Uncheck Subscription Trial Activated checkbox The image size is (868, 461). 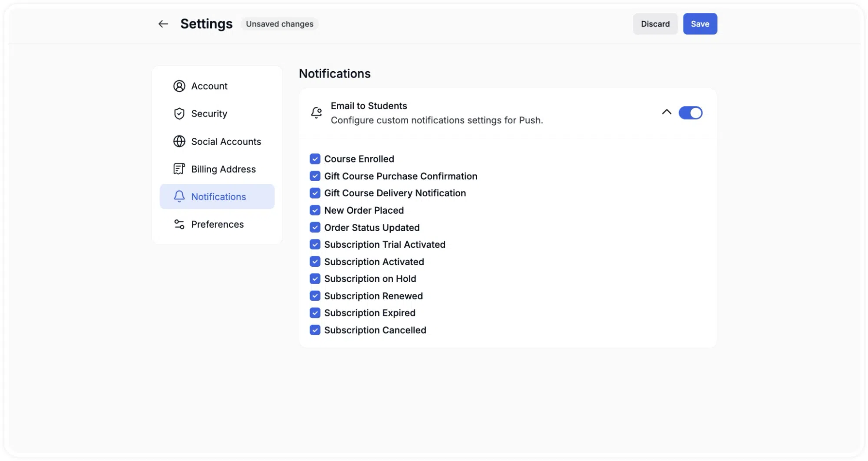pos(315,245)
